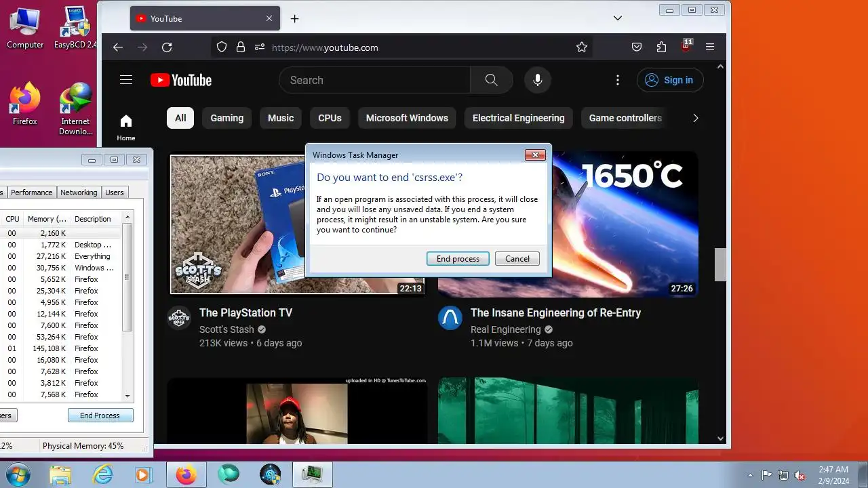Viewport: 868px width, 488px height.
Task: Switch to Networking tab in Task Manager
Action: click(x=79, y=192)
